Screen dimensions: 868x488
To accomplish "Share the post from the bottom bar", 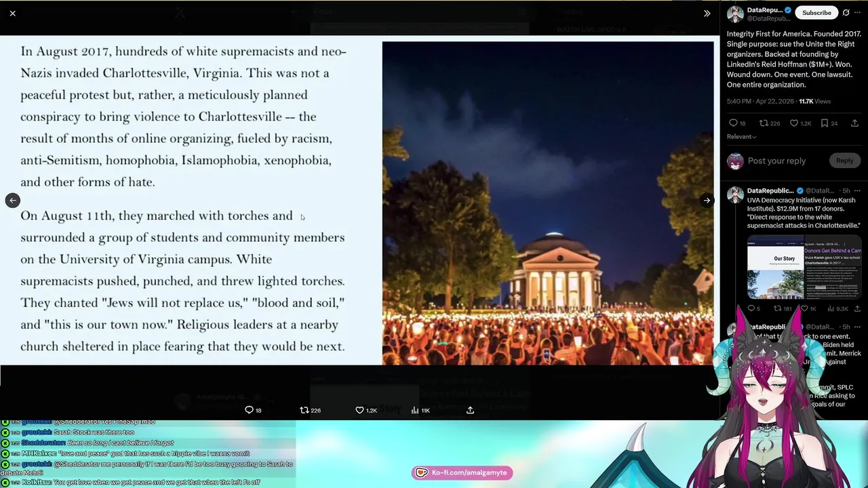I will pos(470,410).
